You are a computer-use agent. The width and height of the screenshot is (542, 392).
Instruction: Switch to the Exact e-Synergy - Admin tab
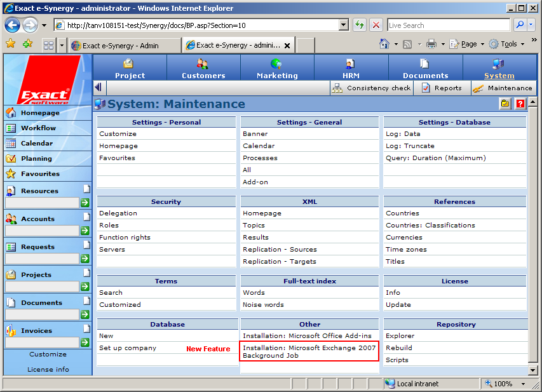(x=124, y=46)
